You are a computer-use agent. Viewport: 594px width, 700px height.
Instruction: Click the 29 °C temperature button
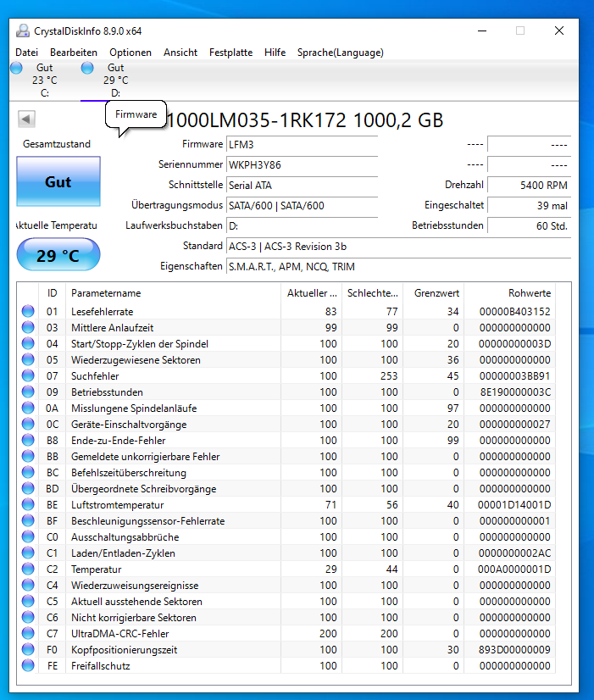click(x=58, y=254)
